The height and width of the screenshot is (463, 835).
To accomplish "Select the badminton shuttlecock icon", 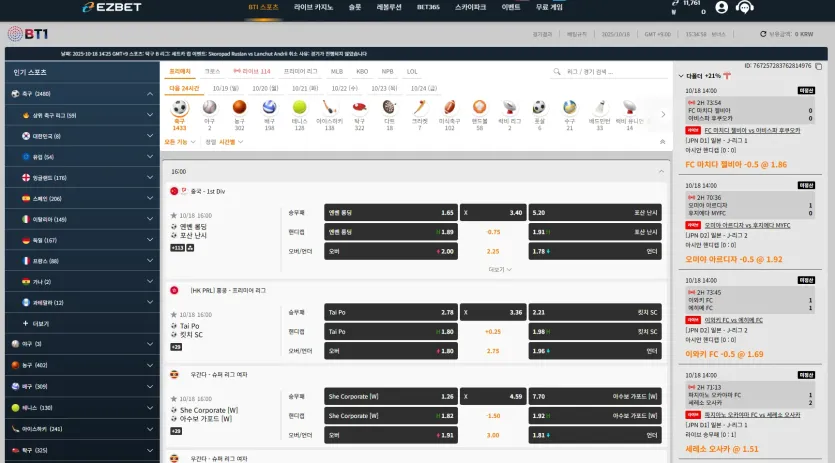I will [x=600, y=108].
